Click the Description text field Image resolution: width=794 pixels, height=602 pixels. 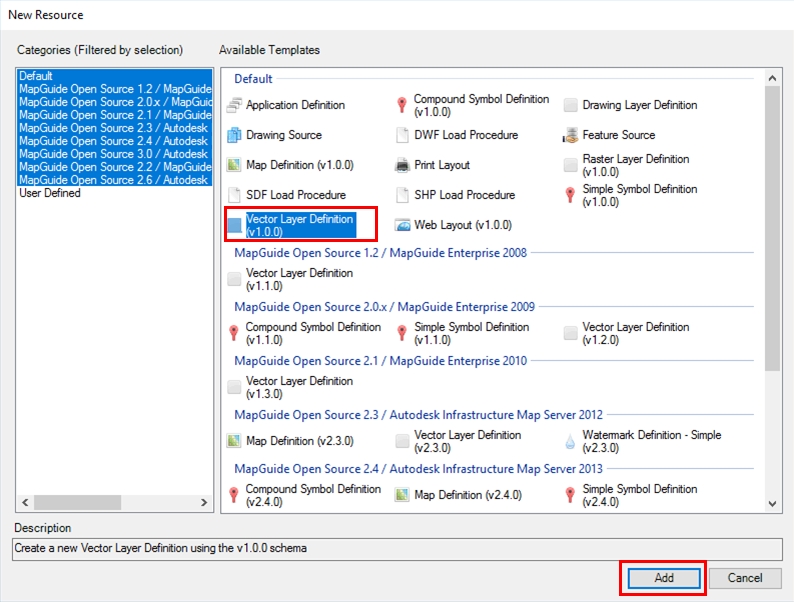[x=396, y=549]
